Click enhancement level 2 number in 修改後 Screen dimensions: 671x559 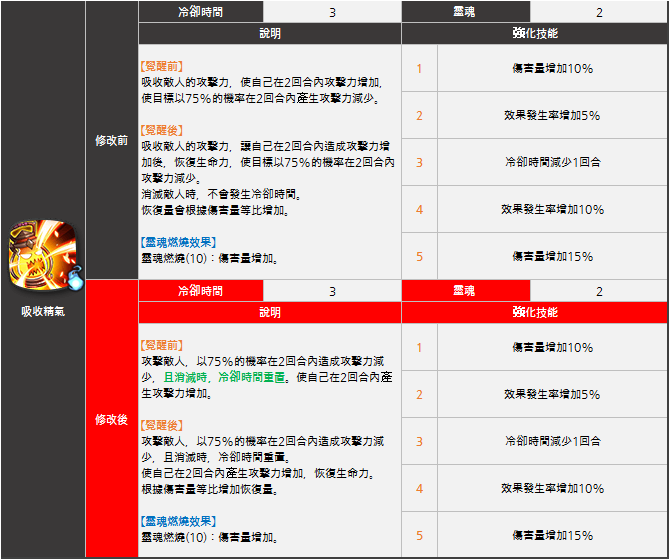419,395
